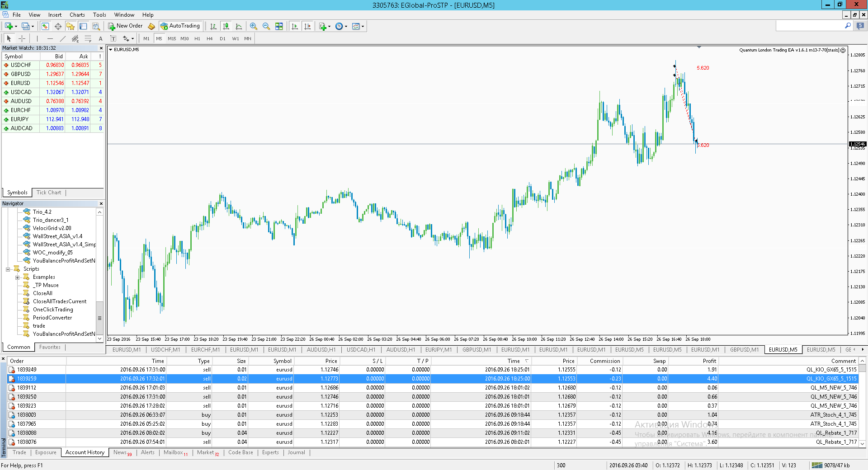Viewport: 868px width, 470px height.
Task: Collapse the Scripts tree node
Action: tap(8, 269)
